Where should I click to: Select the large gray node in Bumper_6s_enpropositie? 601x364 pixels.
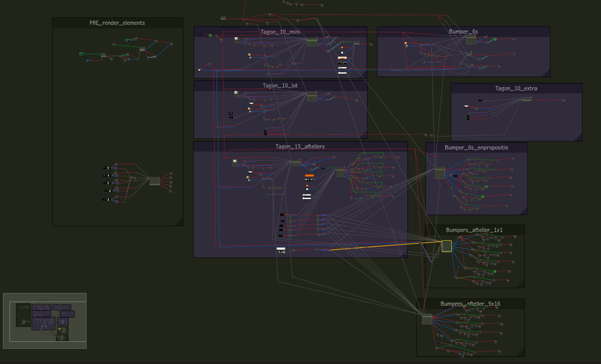click(439, 172)
